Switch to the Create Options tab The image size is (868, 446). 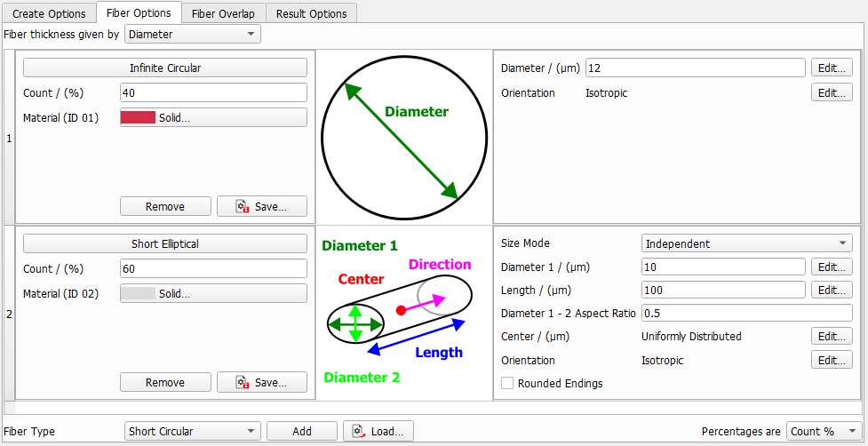49,13
